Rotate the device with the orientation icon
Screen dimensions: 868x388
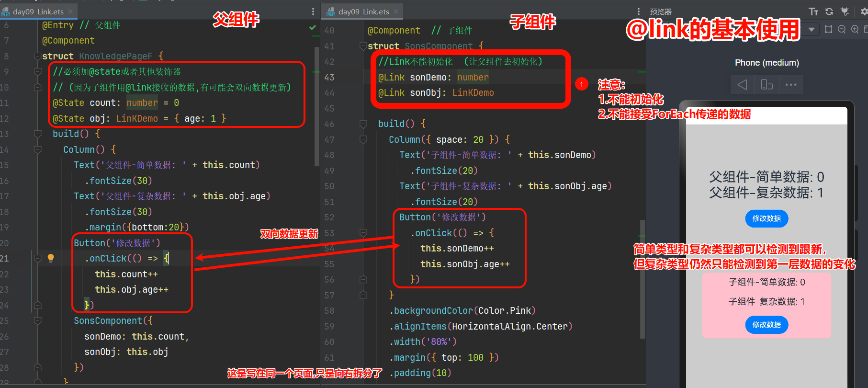pyautogui.click(x=767, y=85)
